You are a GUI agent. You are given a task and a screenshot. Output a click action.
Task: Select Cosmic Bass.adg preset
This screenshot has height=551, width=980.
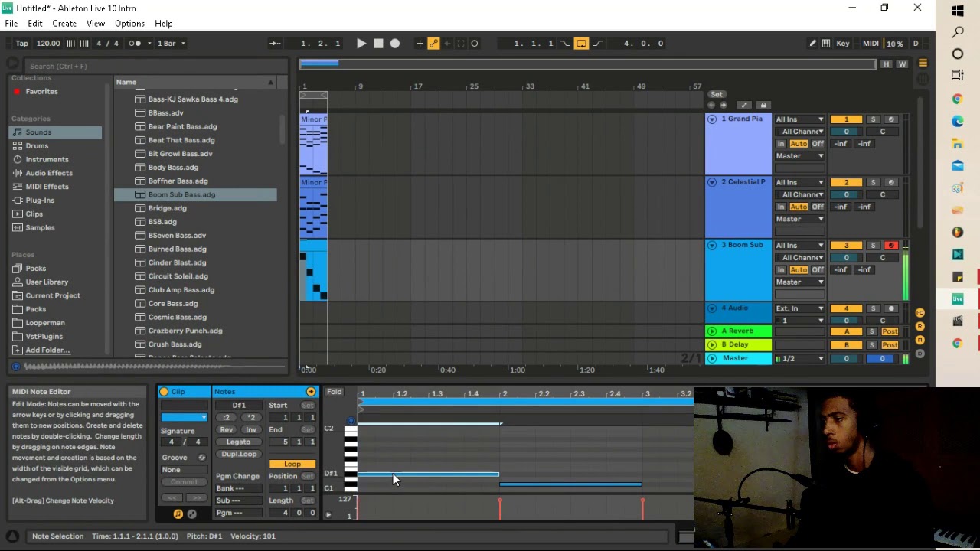[x=177, y=317]
